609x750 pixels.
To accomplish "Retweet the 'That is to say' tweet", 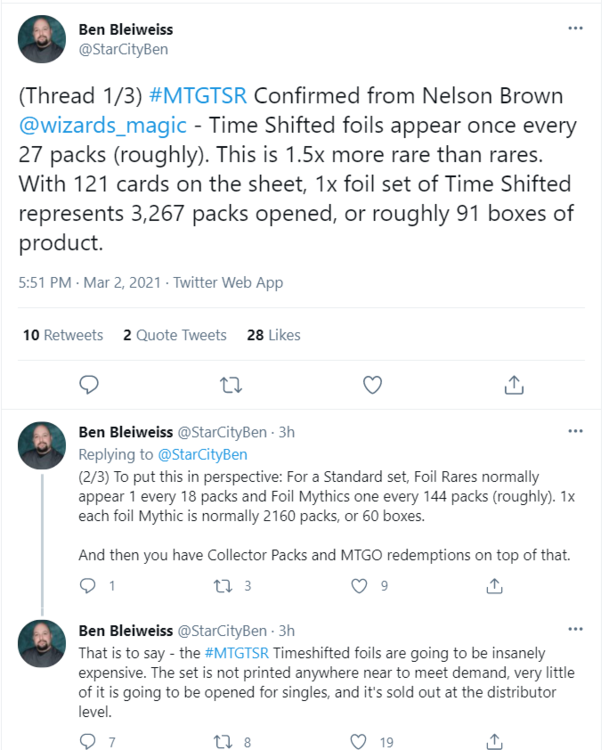I will pyautogui.click(x=225, y=741).
